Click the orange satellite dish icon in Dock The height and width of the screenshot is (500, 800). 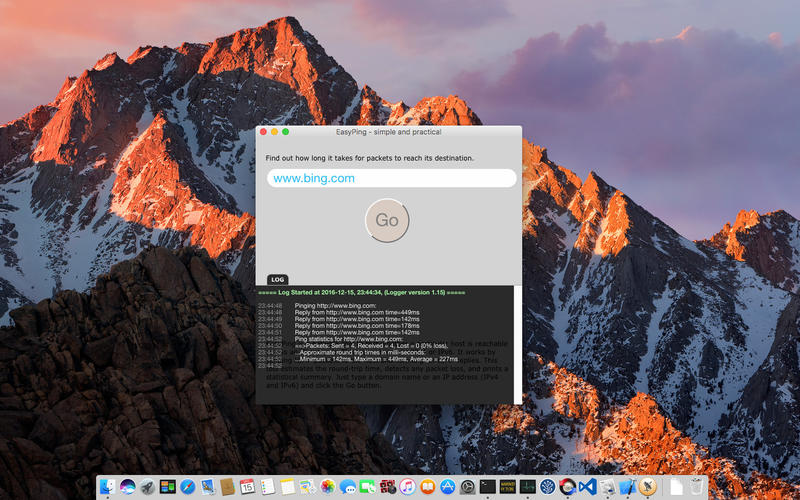coord(647,487)
